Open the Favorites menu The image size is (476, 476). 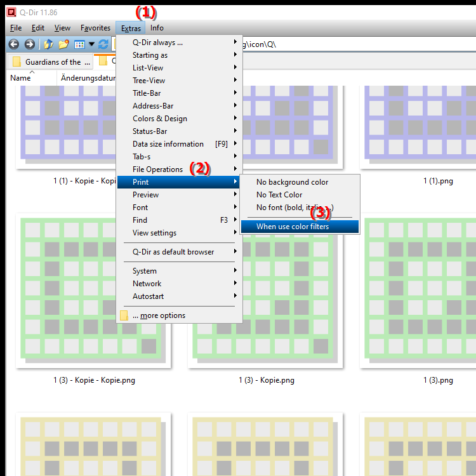pyautogui.click(x=95, y=28)
